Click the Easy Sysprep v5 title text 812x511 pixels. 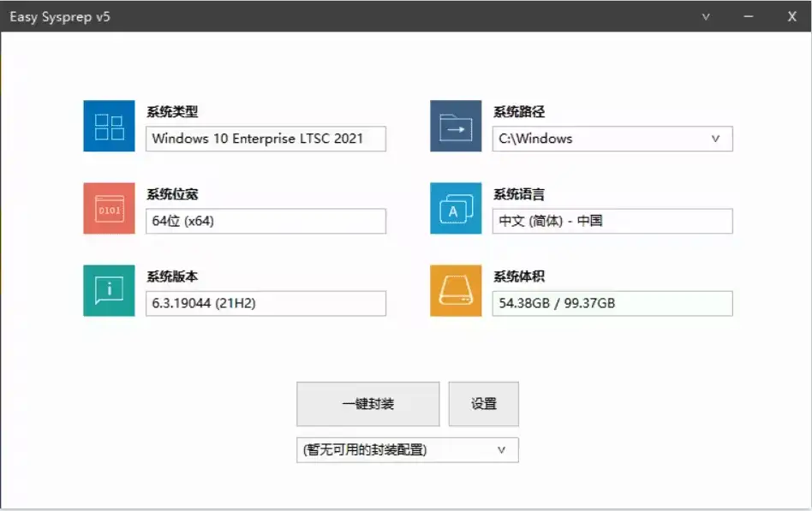tap(60, 16)
